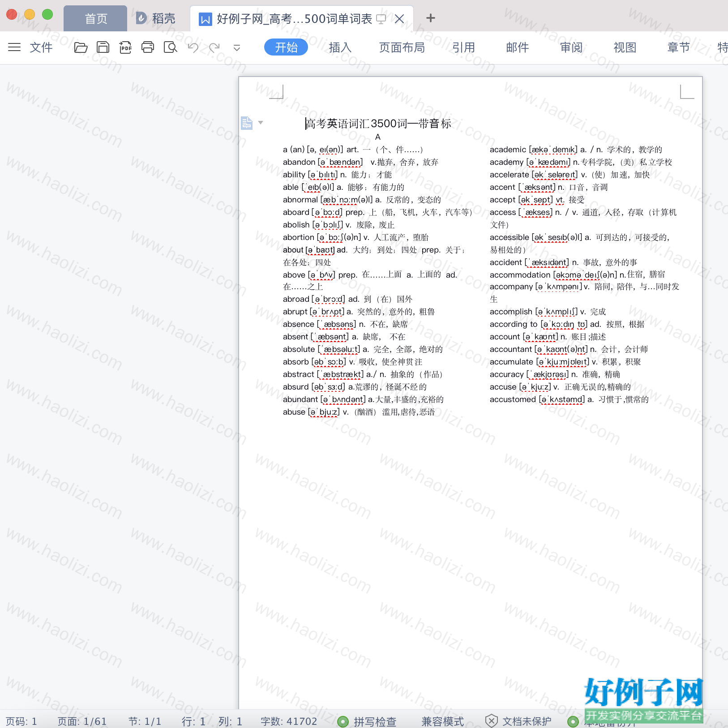
Task: Go to the 首页 tab
Action: (x=96, y=18)
